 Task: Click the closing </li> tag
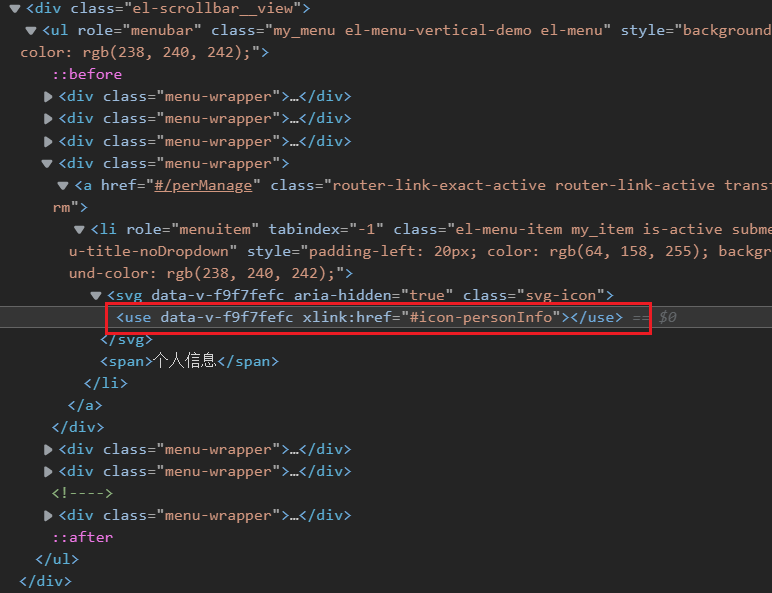point(106,383)
